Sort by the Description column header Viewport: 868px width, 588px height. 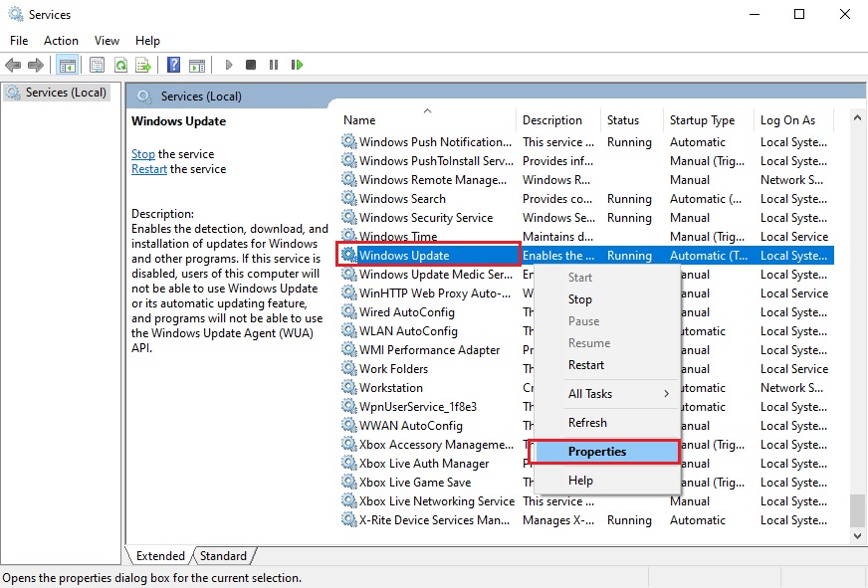click(x=559, y=120)
